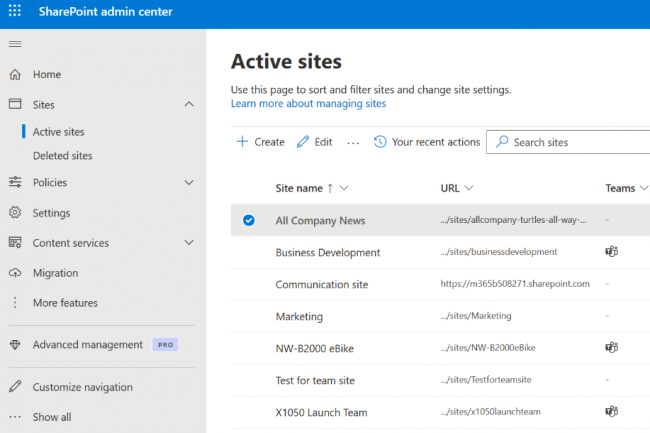Image resolution: width=650 pixels, height=433 pixels.
Task: Expand the Policies section
Action: coord(189,183)
